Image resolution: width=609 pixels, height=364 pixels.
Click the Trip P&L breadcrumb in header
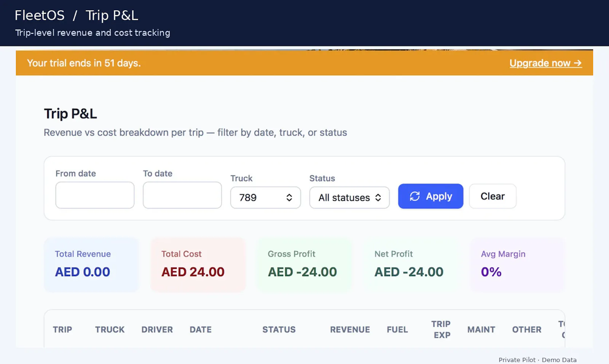click(x=112, y=16)
